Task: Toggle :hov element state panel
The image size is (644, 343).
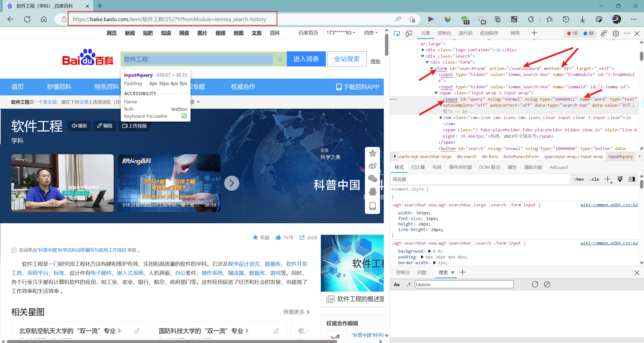Action: click(579, 179)
